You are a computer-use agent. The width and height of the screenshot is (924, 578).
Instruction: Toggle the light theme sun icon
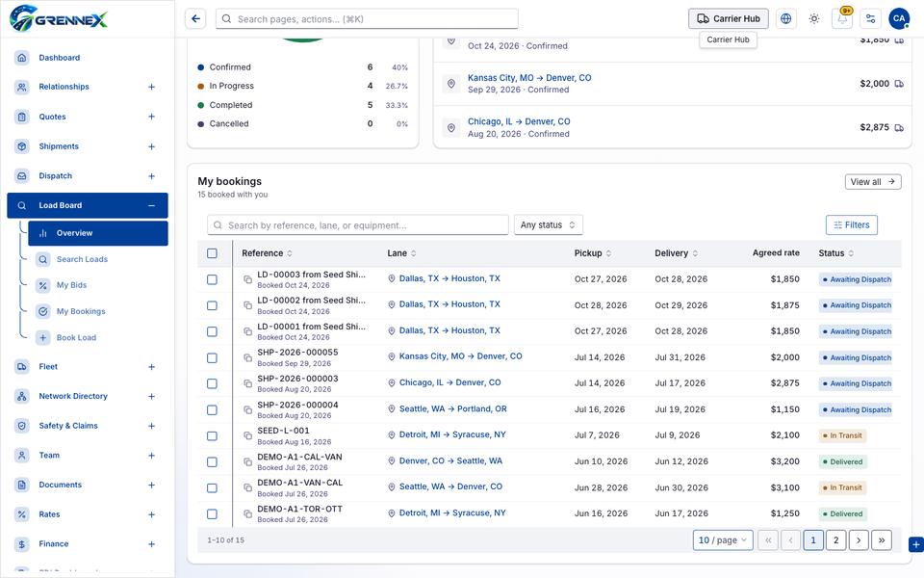(814, 19)
